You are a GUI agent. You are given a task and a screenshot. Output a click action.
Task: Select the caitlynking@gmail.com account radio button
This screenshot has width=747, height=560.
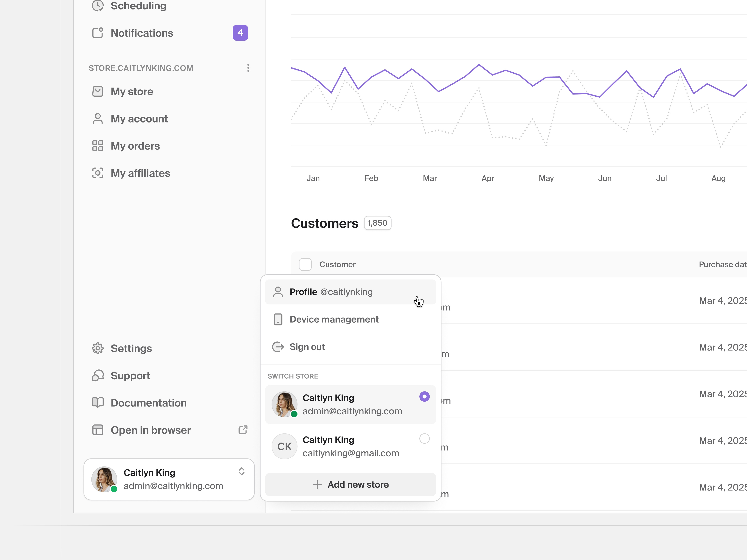coord(424,439)
